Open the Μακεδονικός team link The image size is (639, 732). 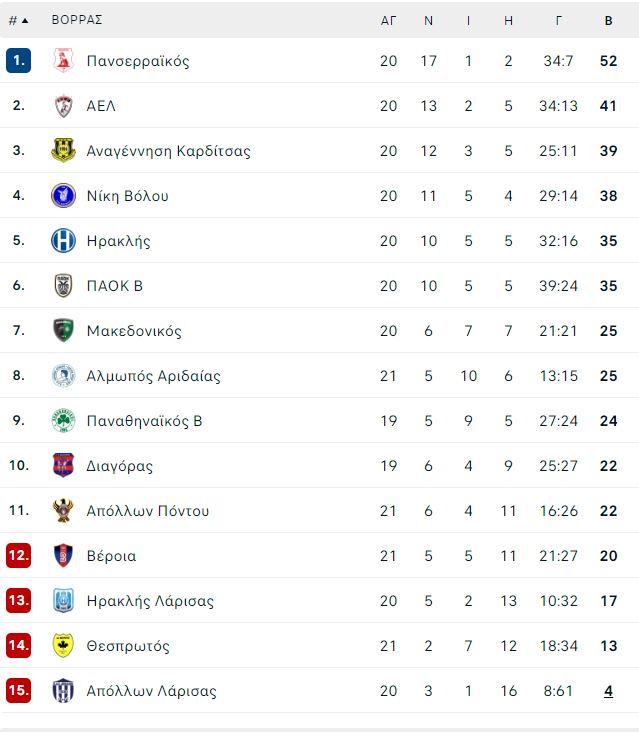click(x=134, y=331)
